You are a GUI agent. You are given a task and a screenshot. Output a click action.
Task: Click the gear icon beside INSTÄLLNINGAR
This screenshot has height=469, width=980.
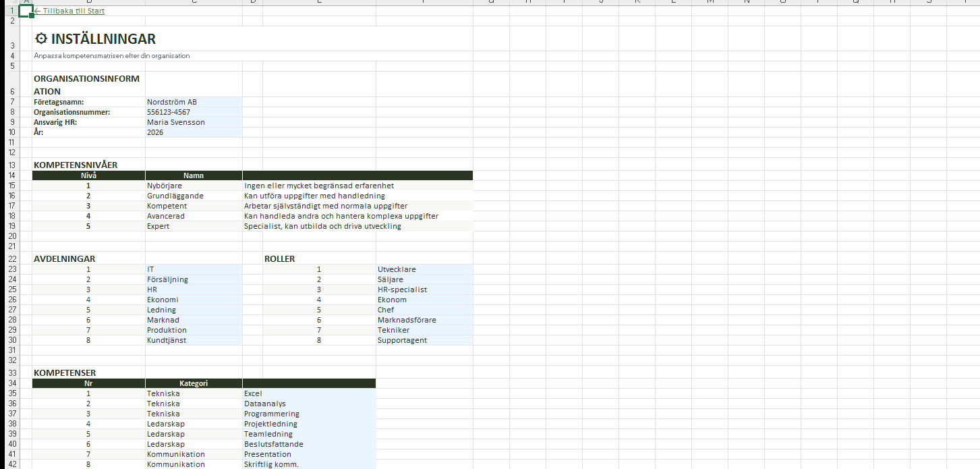(41, 39)
